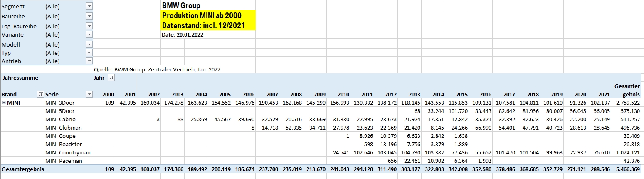
Task: Select the MINI Paceman row label
Action: click(x=64, y=161)
